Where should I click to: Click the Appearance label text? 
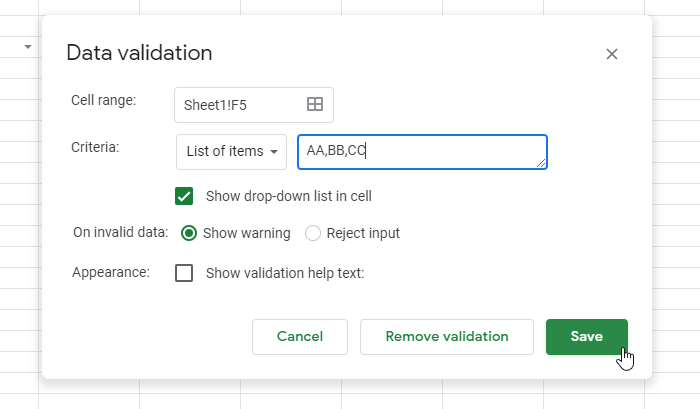tap(110, 272)
